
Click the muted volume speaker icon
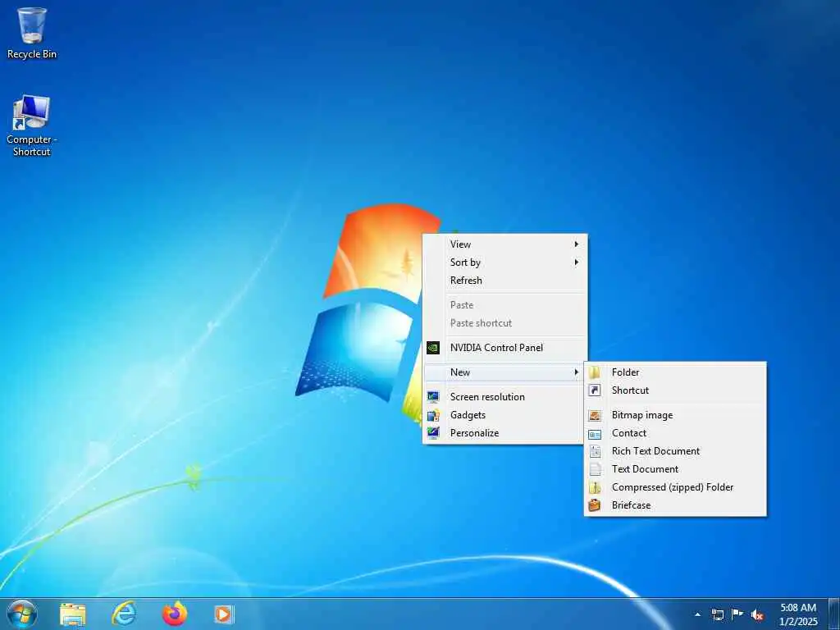757,615
